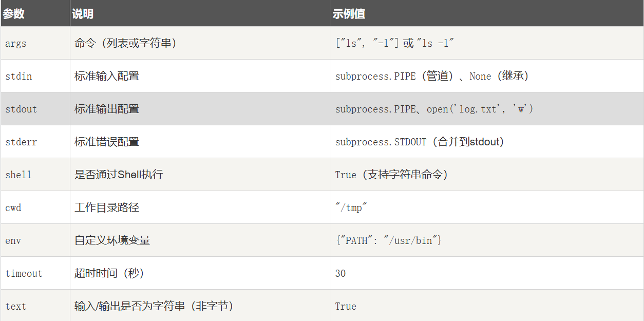Select the timeout example value 30
644x321 pixels.
340,274
